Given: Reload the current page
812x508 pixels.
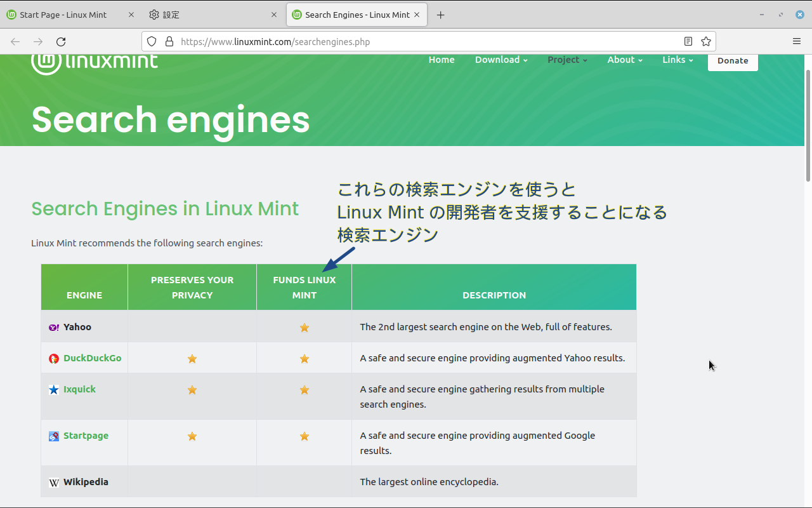Looking at the screenshot, I should click(x=61, y=41).
